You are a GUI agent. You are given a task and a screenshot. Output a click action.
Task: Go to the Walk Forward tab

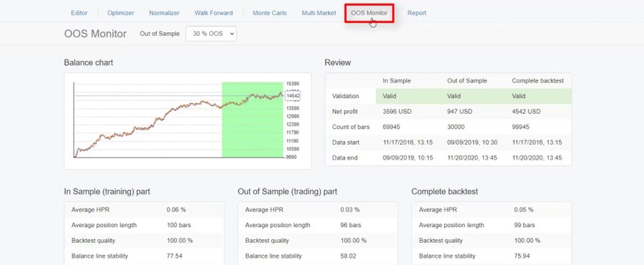point(213,13)
